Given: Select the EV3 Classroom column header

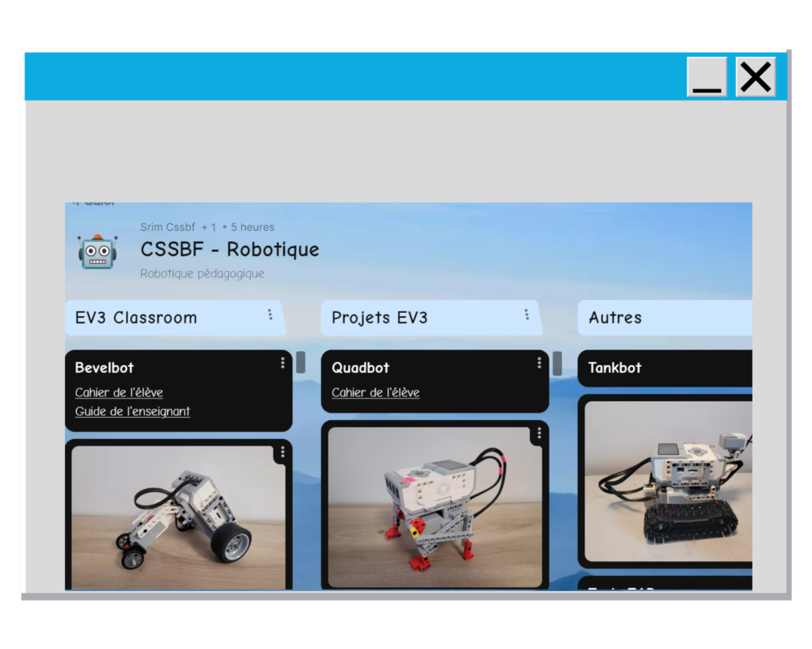Looking at the screenshot, I should 175,317.
